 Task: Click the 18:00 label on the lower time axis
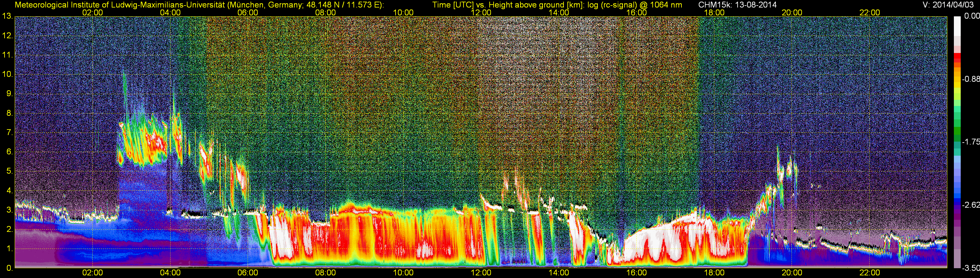(x=714, y=273)
